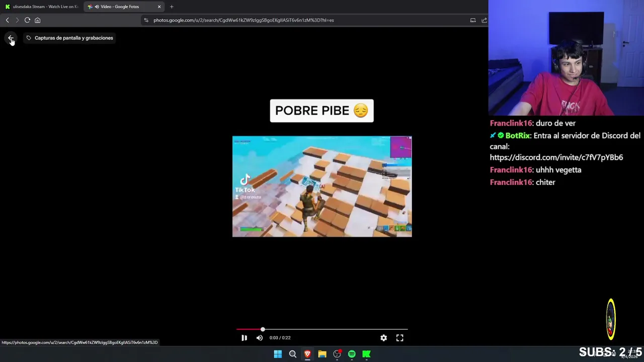Open the Windows Start menu
This screenshot has height=362, width=644.
pos(278,354)
